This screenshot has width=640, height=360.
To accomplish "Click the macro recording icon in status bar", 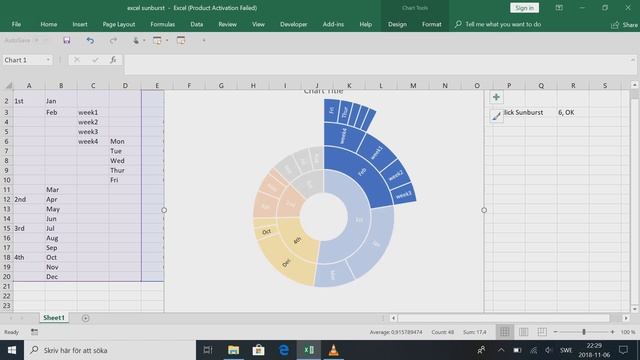I will [34, 332].
